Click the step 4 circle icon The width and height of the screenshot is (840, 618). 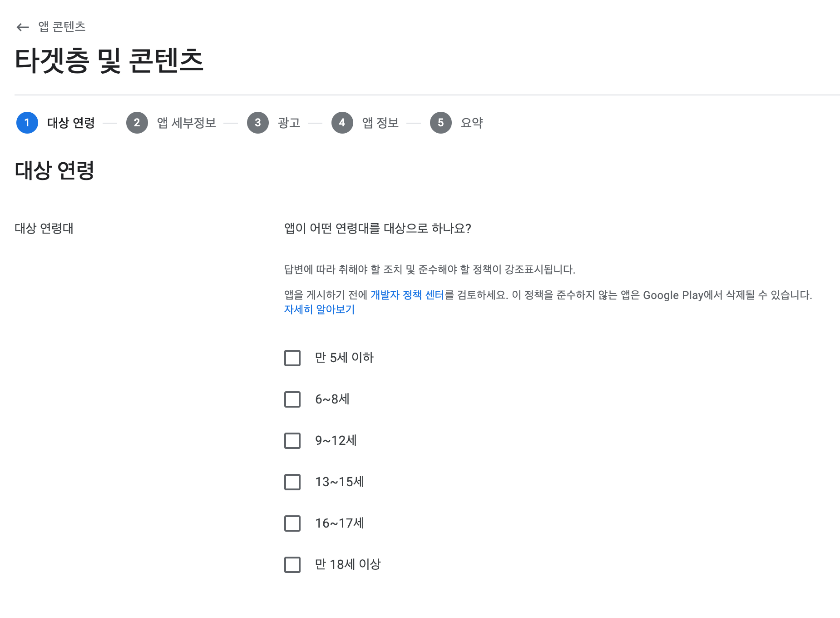point(342,123)
